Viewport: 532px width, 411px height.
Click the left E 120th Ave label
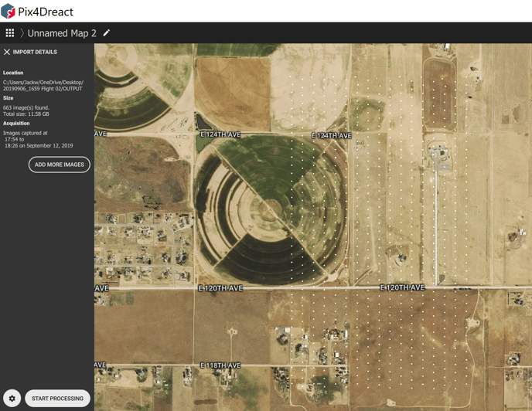[220, 288]
